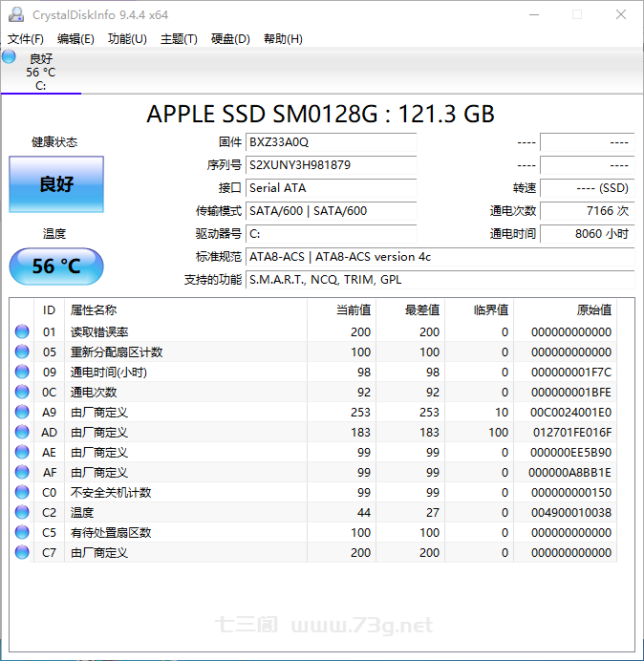Click the status orb for attribute C7
This screenshot has width=644, height=661.
click(x=22, y=553)
